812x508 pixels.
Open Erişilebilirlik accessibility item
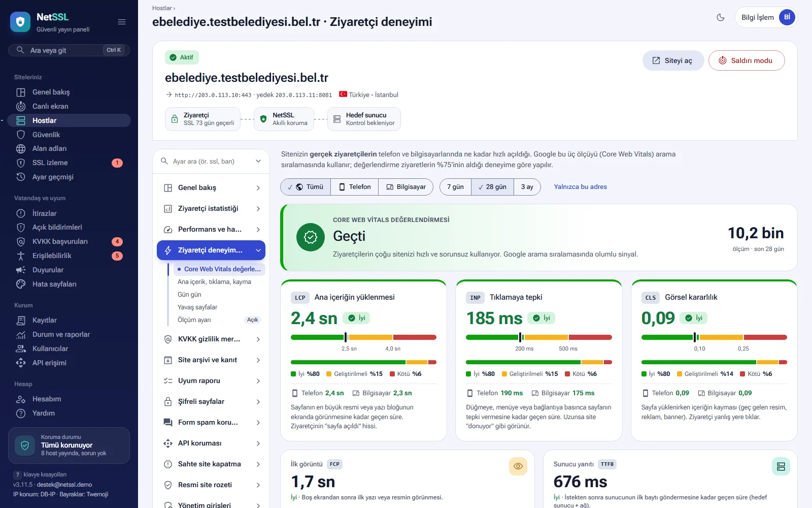click(x=69, y=256)
